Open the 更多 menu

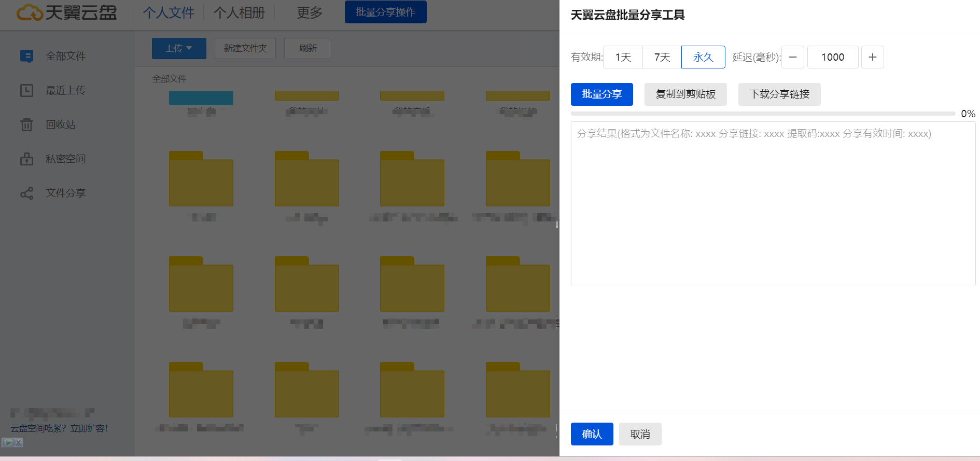pos(310,12)
